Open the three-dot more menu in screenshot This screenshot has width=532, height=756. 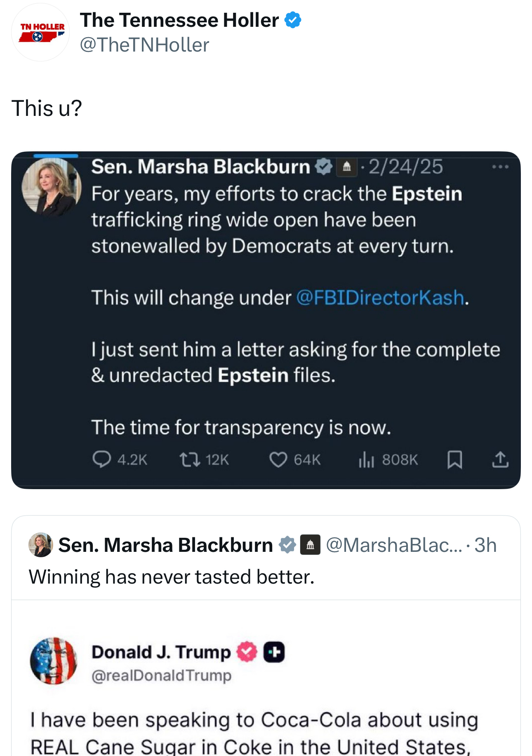[x=500, y=167]
